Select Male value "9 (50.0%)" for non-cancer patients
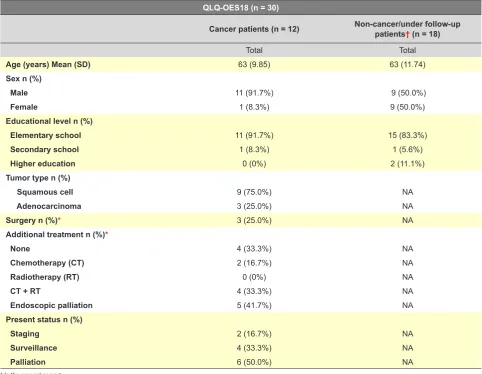 (408, 93)
